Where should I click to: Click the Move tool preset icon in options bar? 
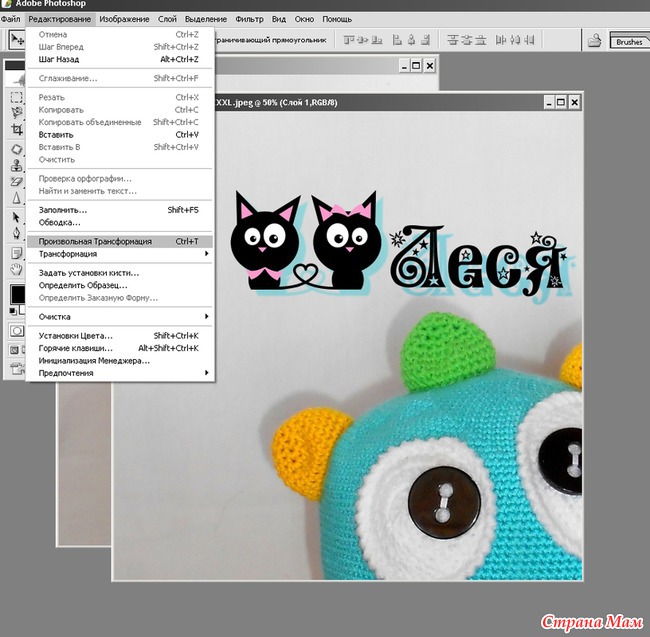point(16,40)
